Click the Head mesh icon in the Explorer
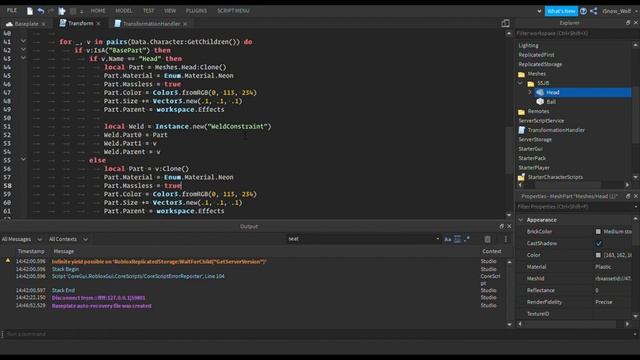Image resolution: width=640 pixels, height=360 pixels. point(540,92)
